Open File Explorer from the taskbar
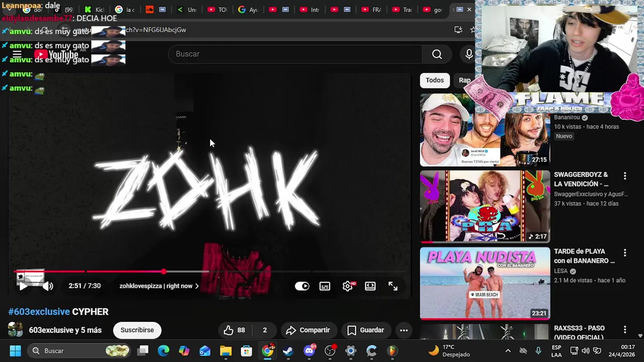The height and width of the screenshot is (362, 644). [x=225, y=351]
